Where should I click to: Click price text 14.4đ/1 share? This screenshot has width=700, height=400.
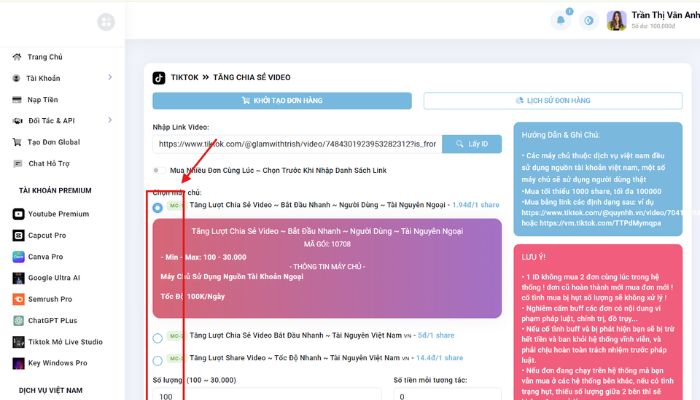439,358
